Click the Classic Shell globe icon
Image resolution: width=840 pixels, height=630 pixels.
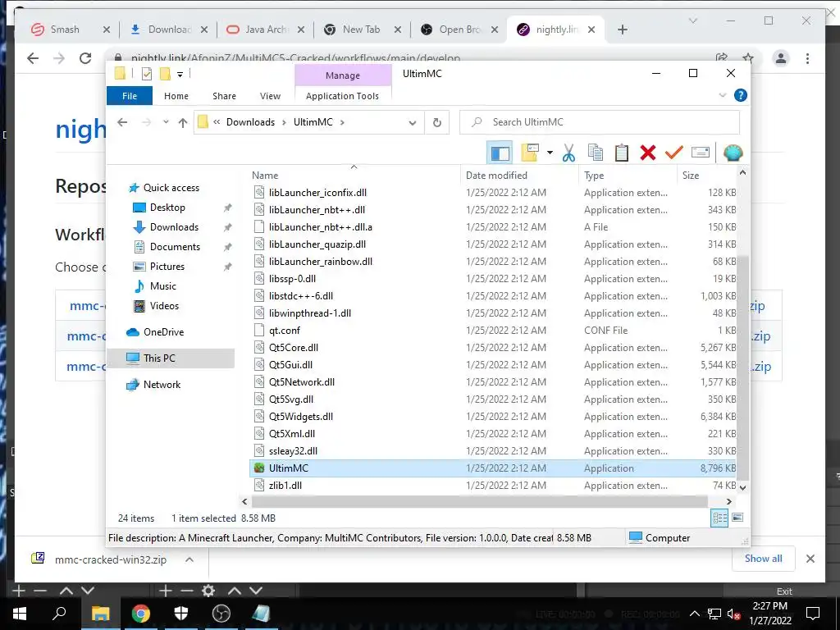pyautogui.click(x=733, y=153)
